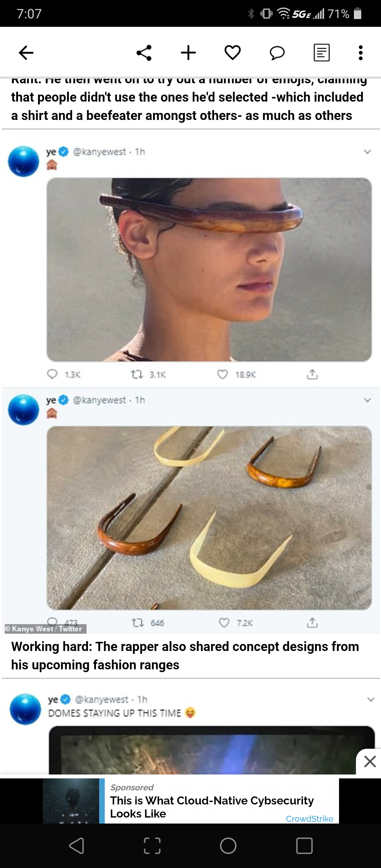Expand chevron on second ye tweet
Image resolution: width=381 pixels, height=868 pixels.
tap(367, 400)
